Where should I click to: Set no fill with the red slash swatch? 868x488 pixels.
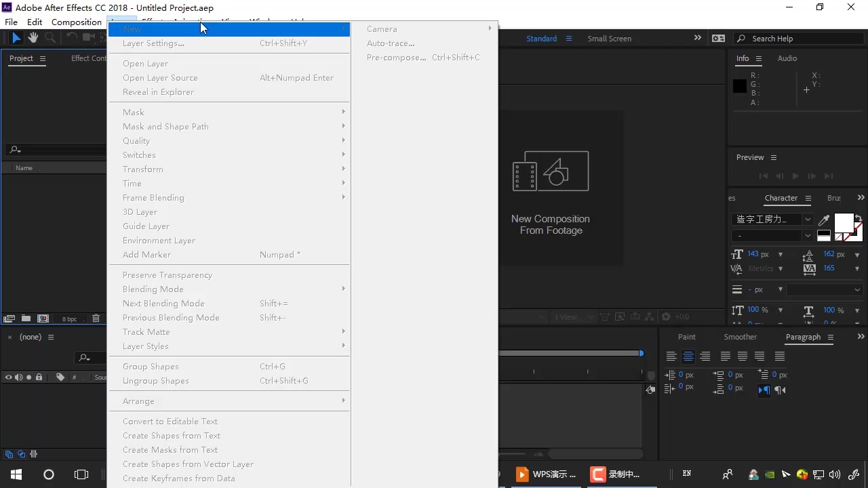(839, 237)
